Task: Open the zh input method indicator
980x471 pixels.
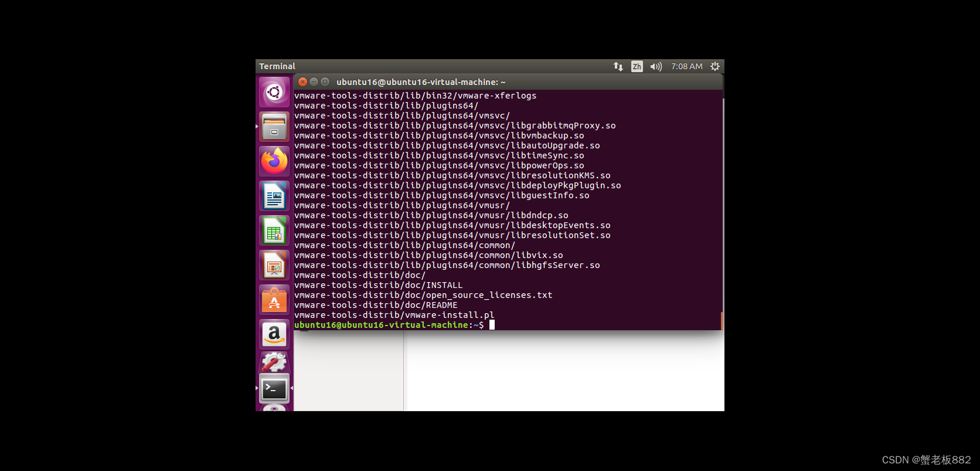Action: coord(637,66)
